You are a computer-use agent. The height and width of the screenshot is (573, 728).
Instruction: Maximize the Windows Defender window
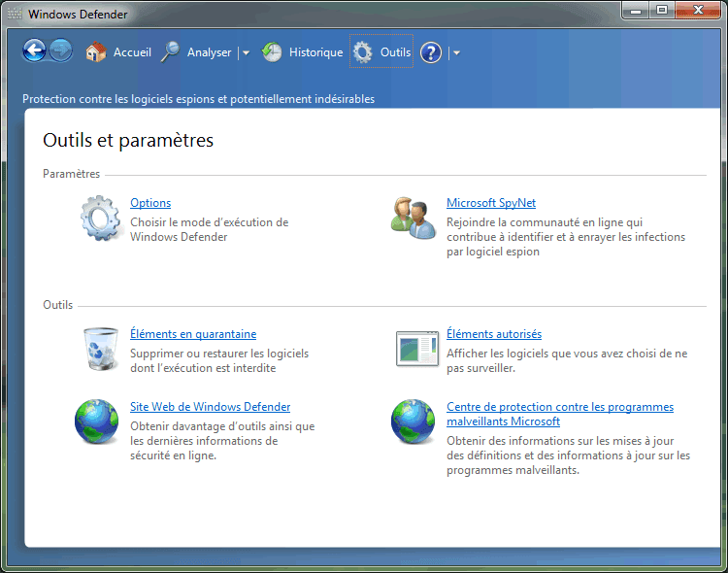point(662,11)
